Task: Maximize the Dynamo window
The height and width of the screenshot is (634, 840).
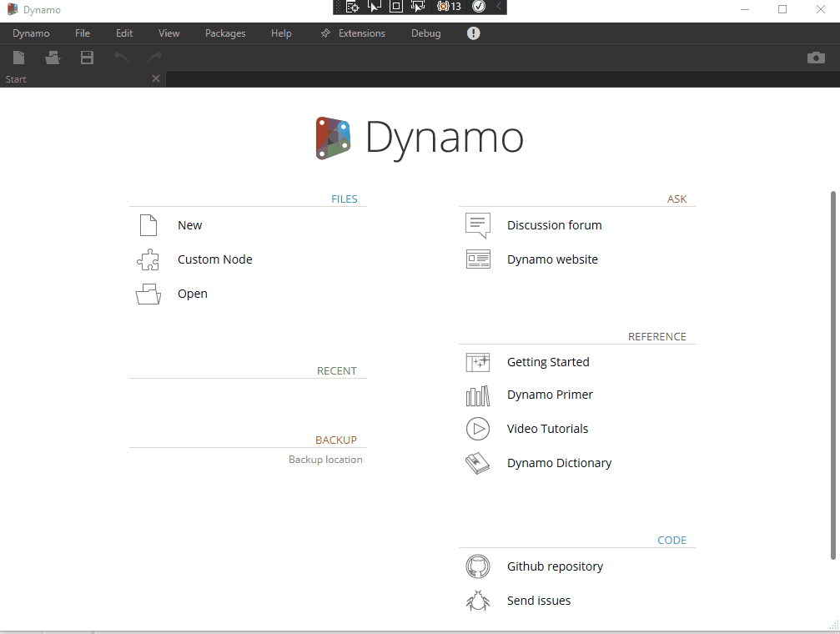Action: point(782,10)
